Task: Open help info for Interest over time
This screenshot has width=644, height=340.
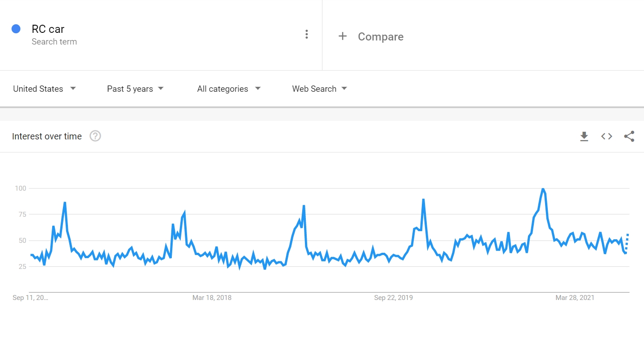Action: pyautogui.click(x=95, y=136)
